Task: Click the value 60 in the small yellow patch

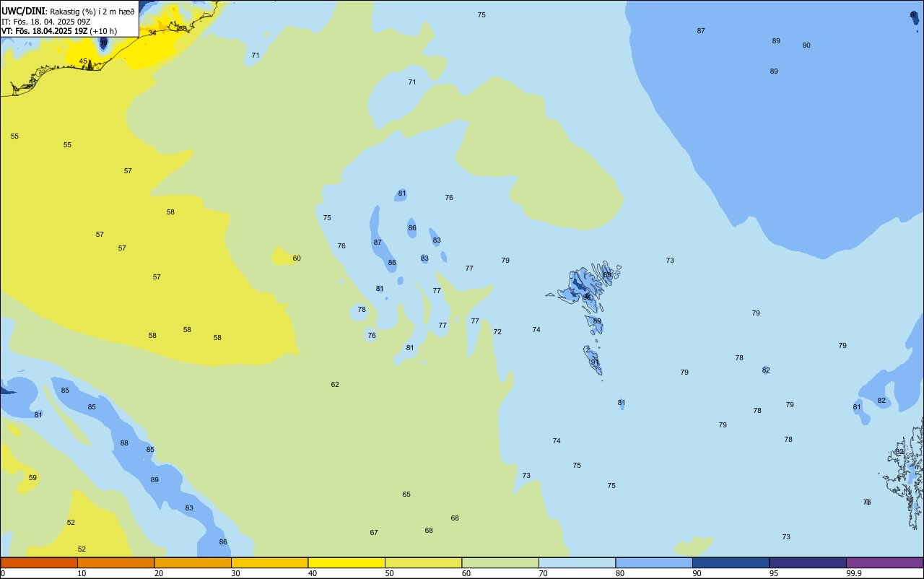Action: point(297,258)
